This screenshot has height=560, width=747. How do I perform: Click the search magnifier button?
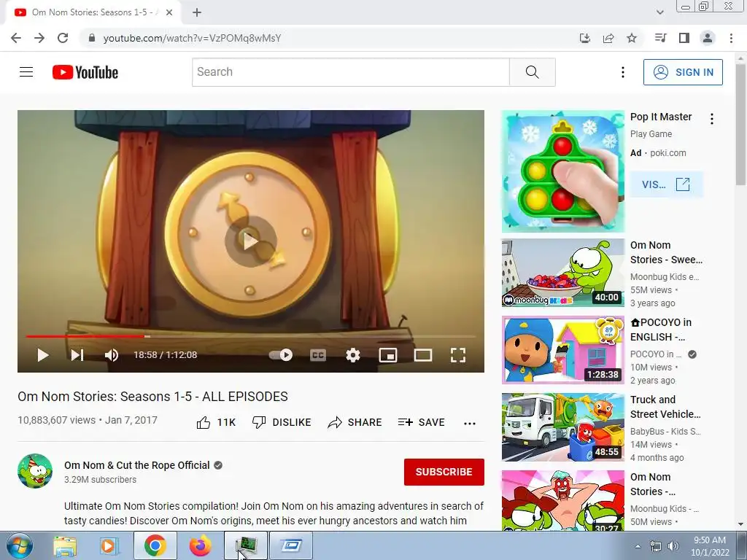532,72
